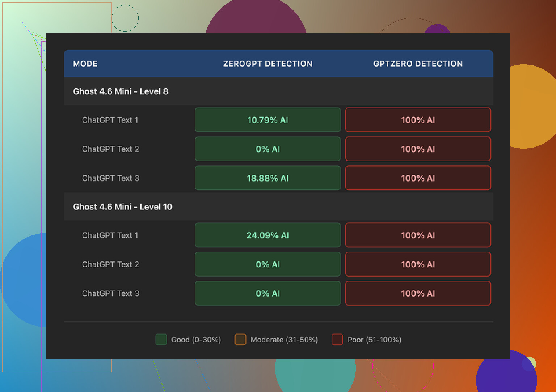
Task: Click the orange Moderate legend color swatch
Action: 240,340
